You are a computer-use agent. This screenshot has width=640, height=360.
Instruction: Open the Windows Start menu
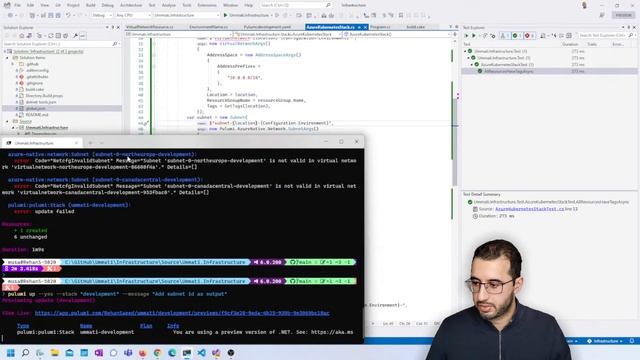(x=11, y=353)
